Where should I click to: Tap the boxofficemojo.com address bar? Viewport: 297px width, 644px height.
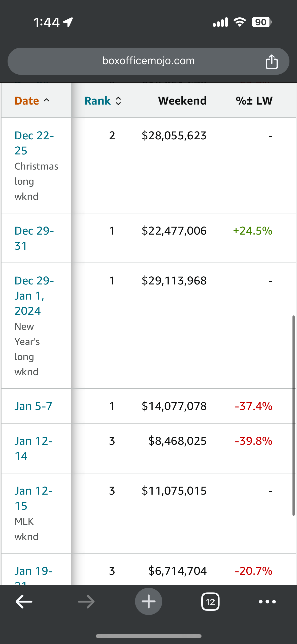point(148,61)
